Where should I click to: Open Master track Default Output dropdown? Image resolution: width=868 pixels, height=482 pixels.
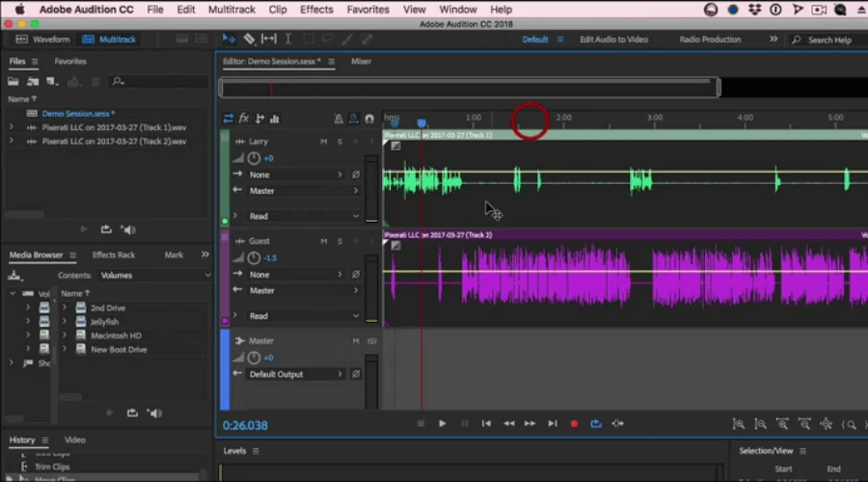296,375
